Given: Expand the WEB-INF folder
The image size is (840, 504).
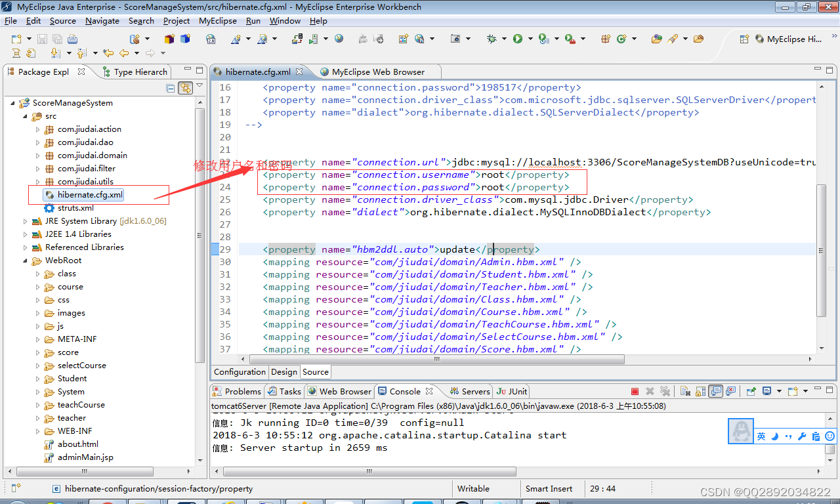Looking at the screenshot, I should [37, 430].
